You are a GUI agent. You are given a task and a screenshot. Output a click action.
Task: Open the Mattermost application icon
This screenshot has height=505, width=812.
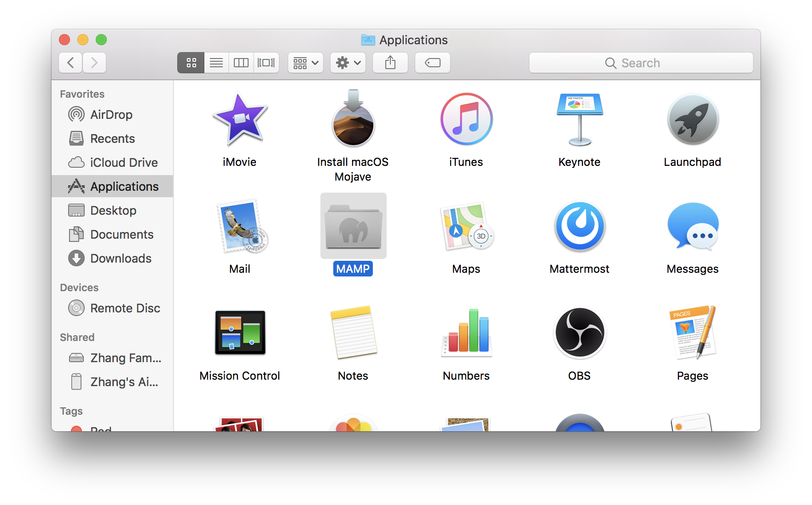[580, 226]
